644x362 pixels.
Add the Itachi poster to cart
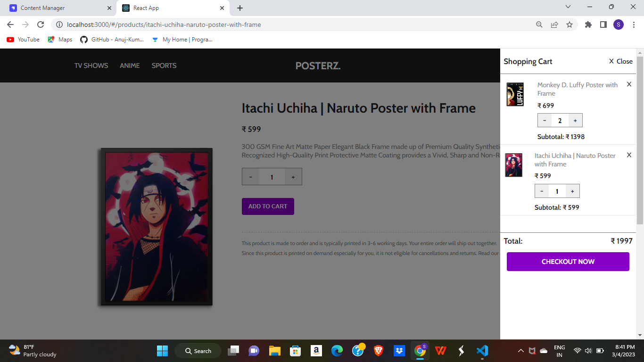[268, 206]
